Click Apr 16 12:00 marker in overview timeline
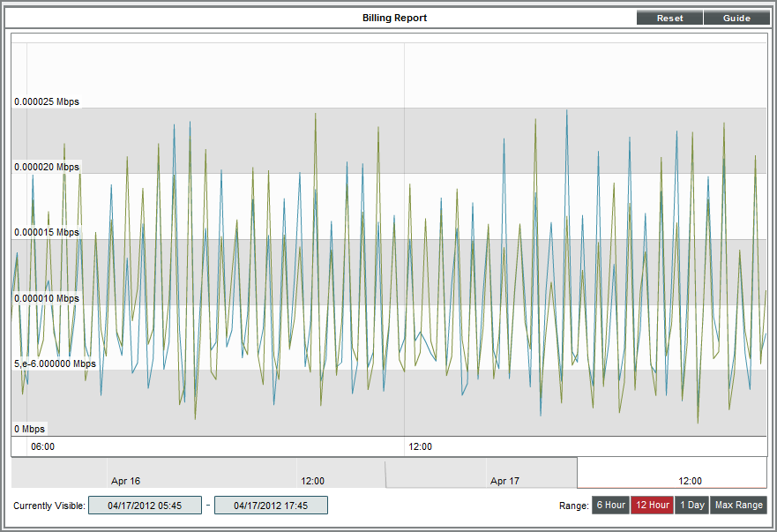Viewport: 777px width, 532px height. (x=312, y=481)
